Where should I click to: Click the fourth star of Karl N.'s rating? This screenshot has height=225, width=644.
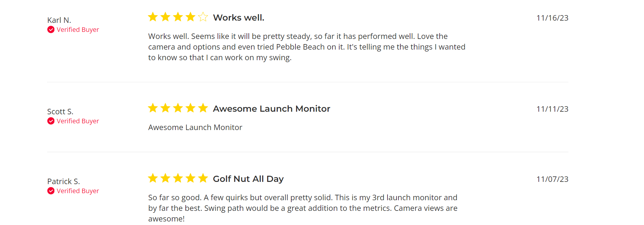(x=191, y=17)
